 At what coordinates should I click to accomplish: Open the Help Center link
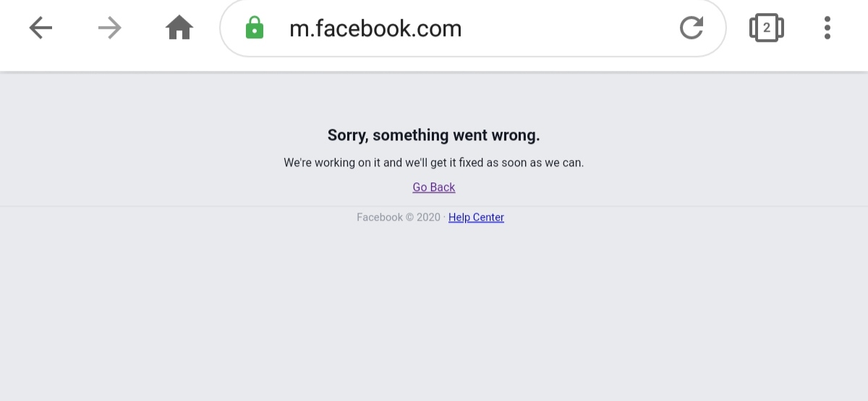[x=476, y=217]
